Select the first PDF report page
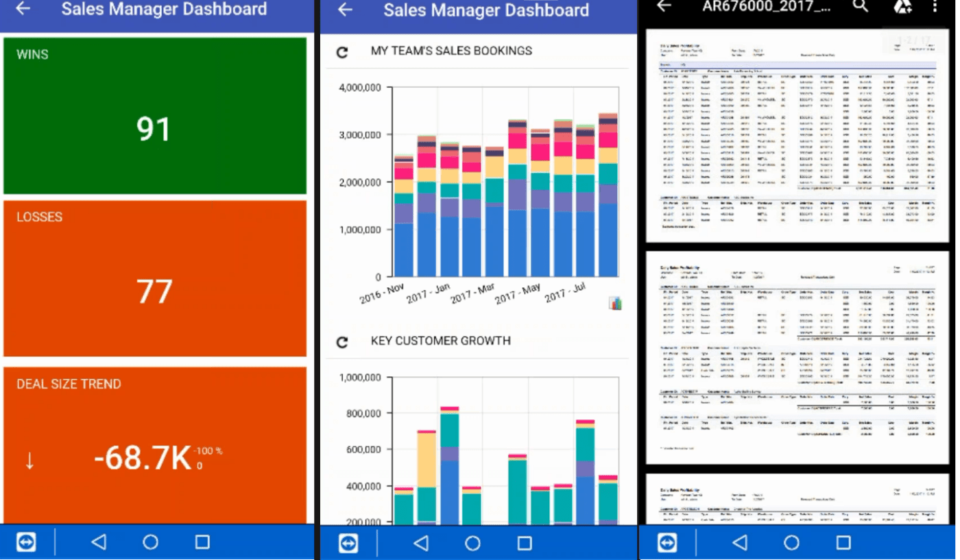 798,136
